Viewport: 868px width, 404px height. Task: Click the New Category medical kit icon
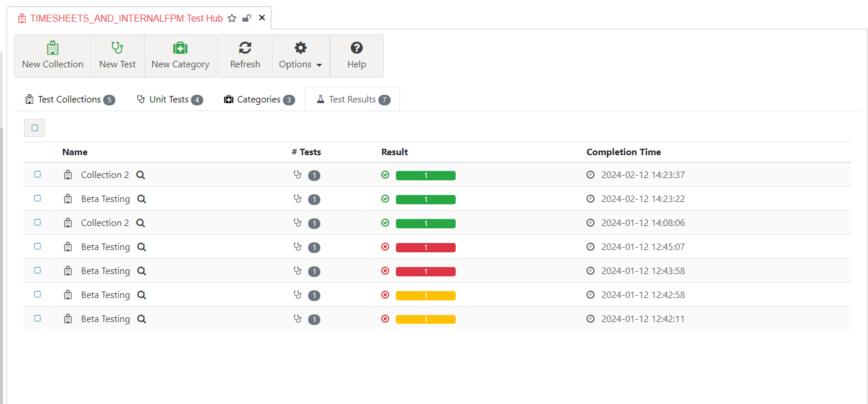pyautogui.click(x=180, y=48)
